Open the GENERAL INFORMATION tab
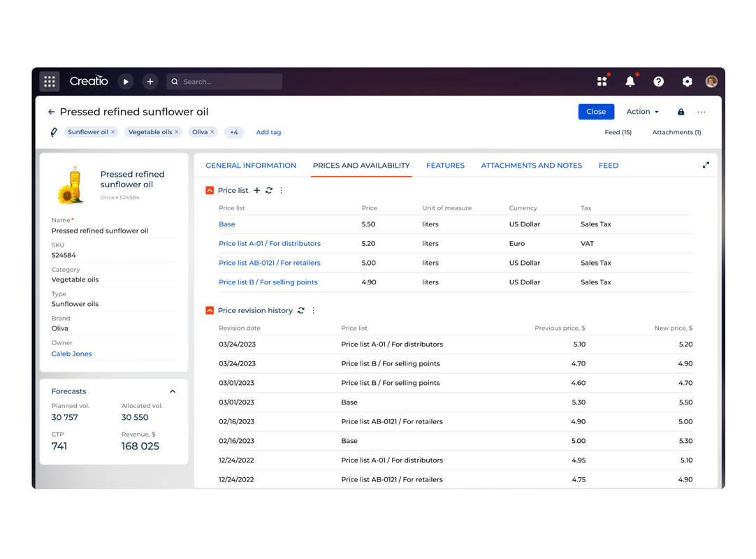The image size is (756, 559). click(x=251, y=166)
